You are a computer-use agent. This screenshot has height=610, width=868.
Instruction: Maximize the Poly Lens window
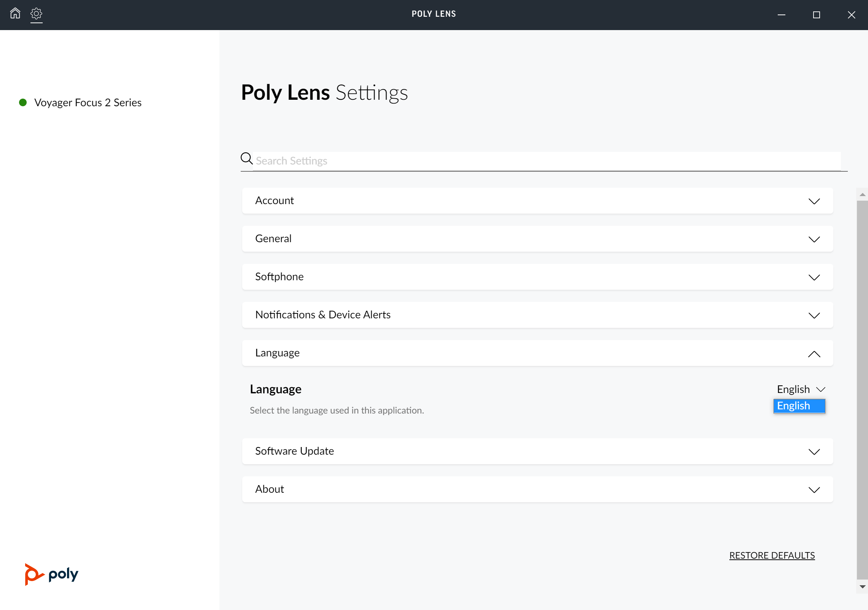[x=816, y=15]
